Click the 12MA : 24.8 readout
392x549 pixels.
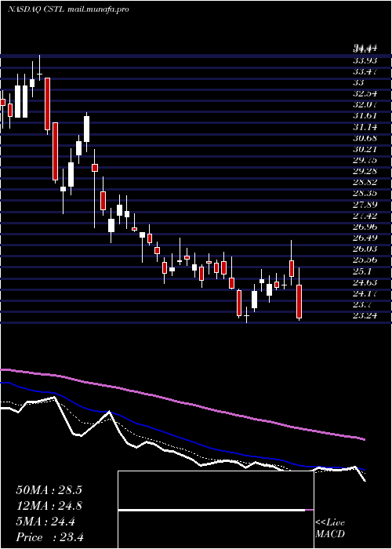coord(49,506)
